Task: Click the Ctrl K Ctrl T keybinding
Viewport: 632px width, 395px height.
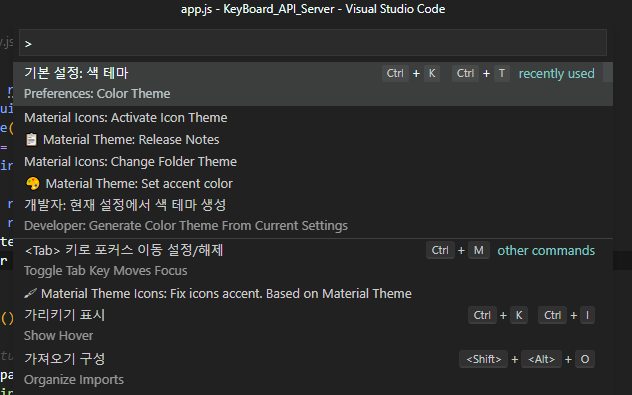Action: (x=446, y=73)
